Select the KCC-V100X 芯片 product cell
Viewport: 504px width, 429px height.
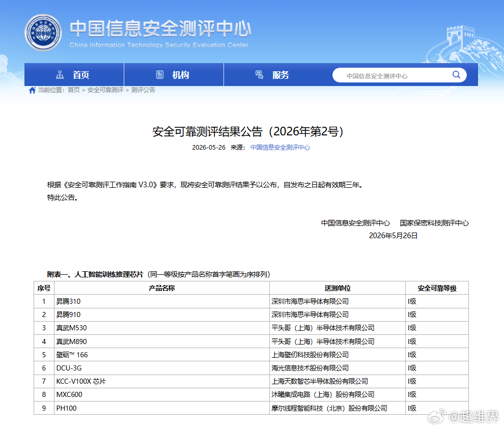[x=162, y=382]
